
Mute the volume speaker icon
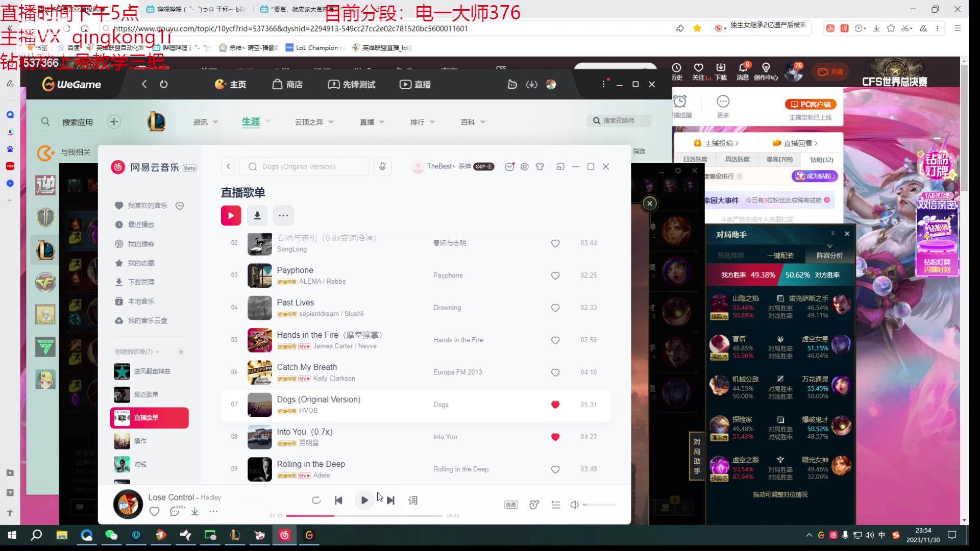(574, 505)
